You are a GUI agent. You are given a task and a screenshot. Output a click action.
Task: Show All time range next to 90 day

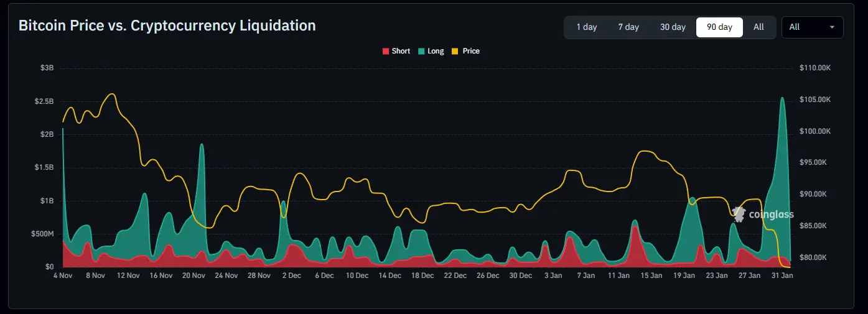click(758, 27)
